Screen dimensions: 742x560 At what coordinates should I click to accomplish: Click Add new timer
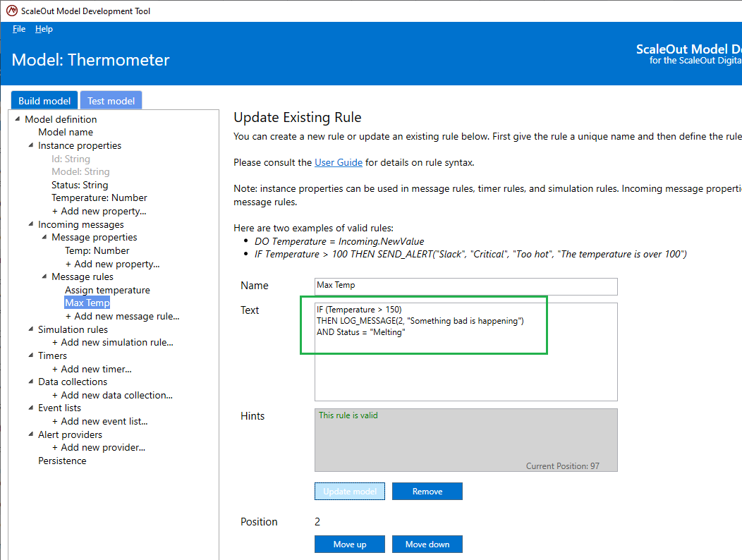91,369
